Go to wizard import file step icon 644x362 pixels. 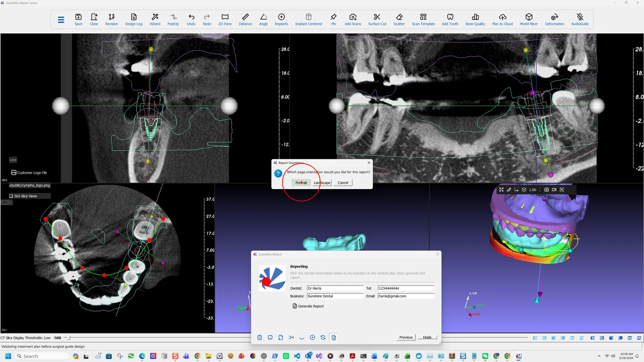click(x=281, y=338)
